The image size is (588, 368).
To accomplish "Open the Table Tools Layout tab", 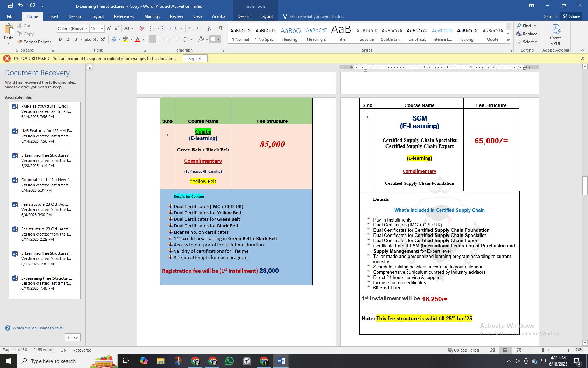I will coord(266,16).
